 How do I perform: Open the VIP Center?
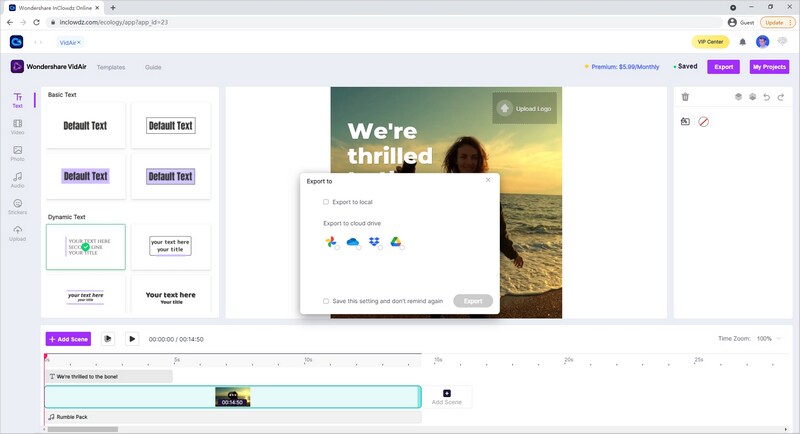[710, 42]
